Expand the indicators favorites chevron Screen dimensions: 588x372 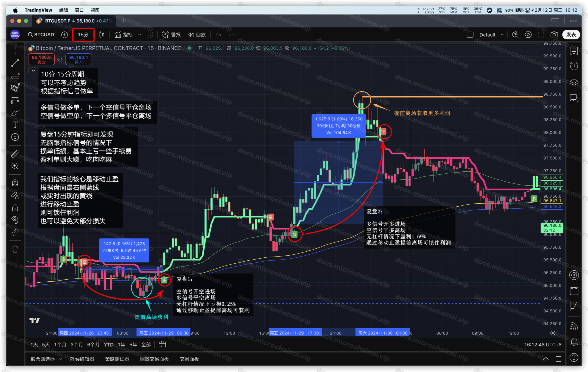[x=140, y=35]
